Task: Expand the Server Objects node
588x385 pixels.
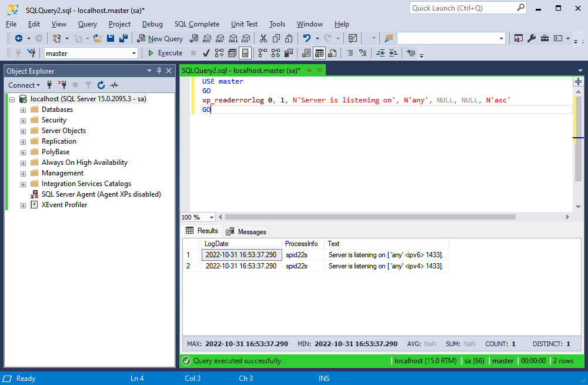Action: [24, 131]
